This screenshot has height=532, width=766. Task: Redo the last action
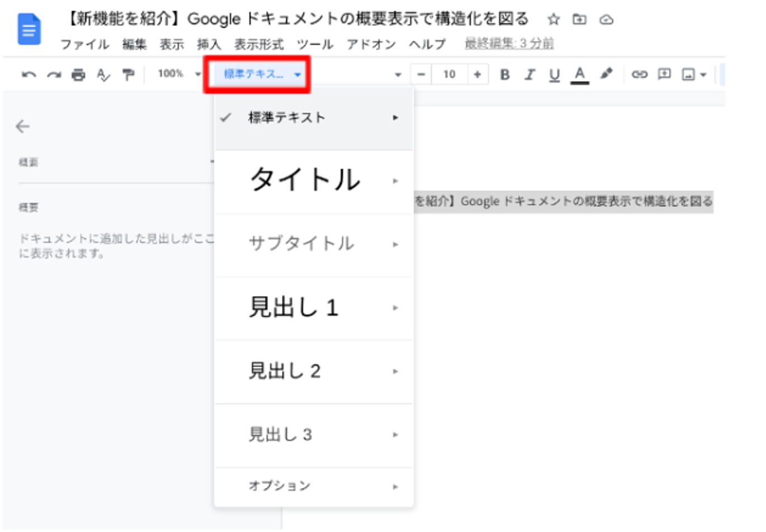54,74
